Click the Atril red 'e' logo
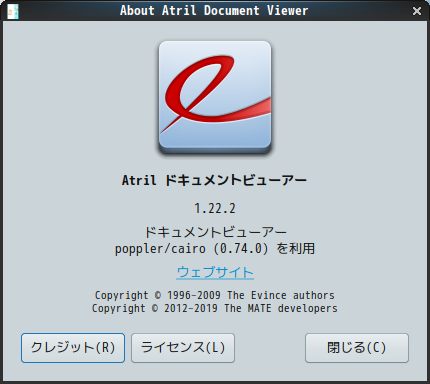This screenshot has width=430, height=384. point(215,98)
